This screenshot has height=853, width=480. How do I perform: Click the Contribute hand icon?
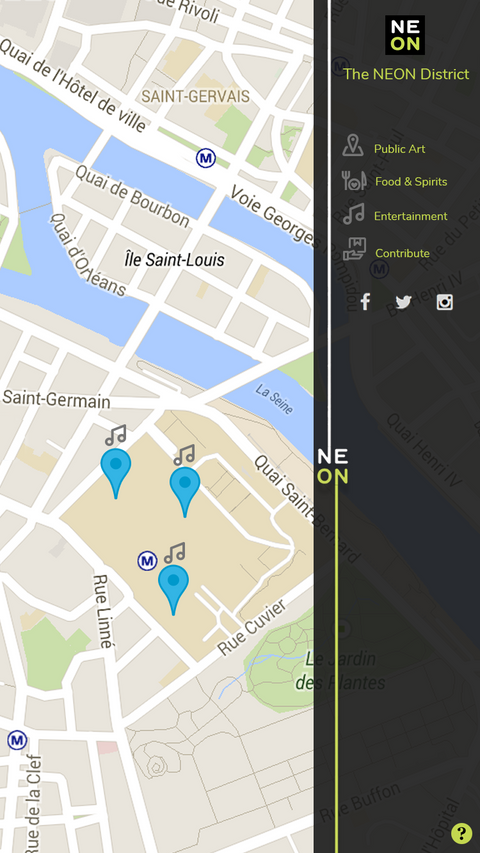(x=354, y=249)
